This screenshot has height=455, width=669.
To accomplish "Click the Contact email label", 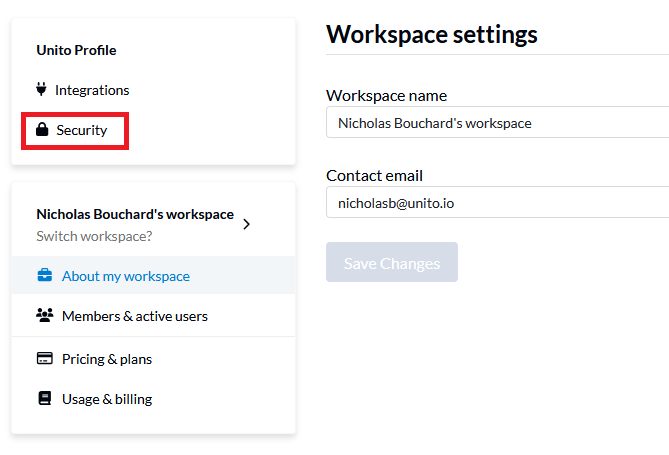I will [x=375, y=175].
